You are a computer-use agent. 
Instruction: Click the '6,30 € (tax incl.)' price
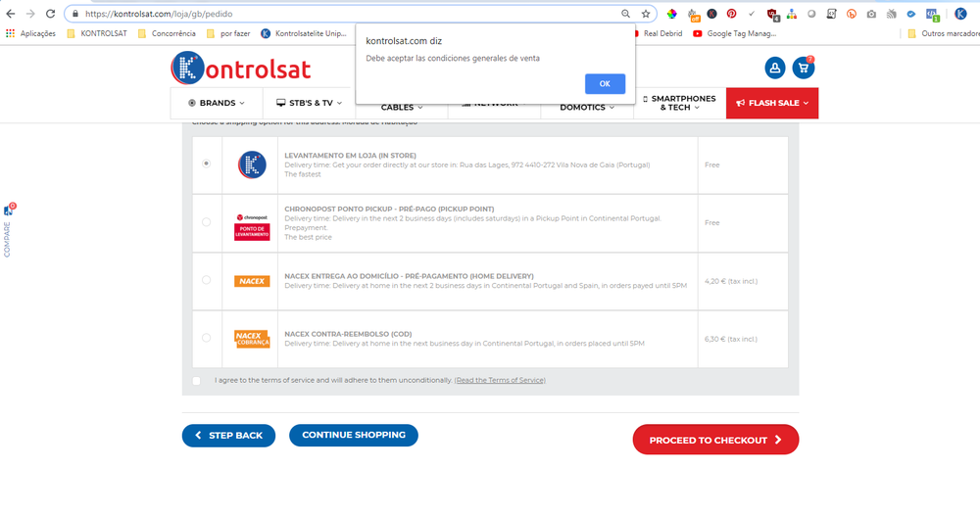click(731, 339)
